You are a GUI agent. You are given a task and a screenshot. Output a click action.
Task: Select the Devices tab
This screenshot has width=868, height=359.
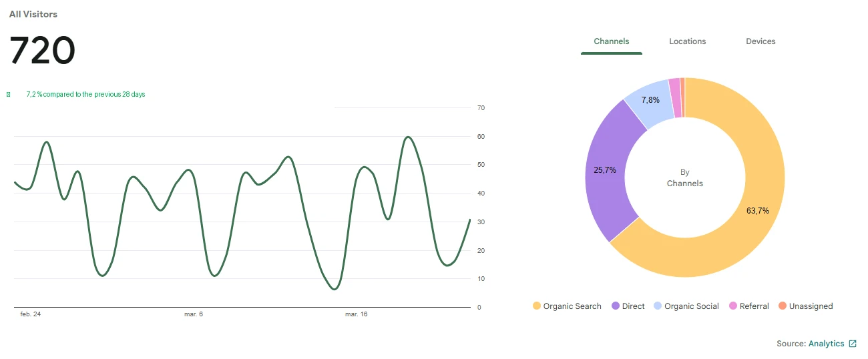click(x=761, y=41)
